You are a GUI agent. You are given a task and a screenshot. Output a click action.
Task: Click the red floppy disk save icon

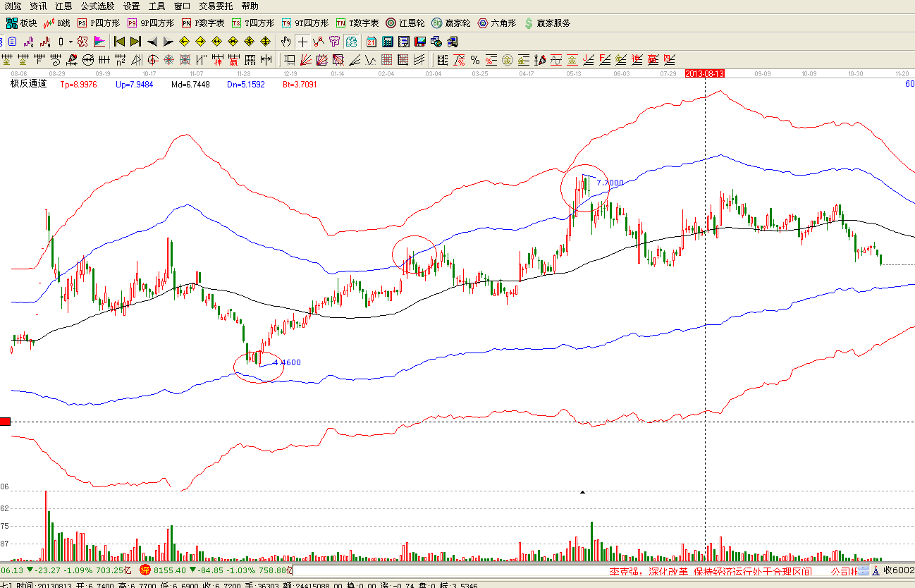pyautogui.click(x=420, y=42)
